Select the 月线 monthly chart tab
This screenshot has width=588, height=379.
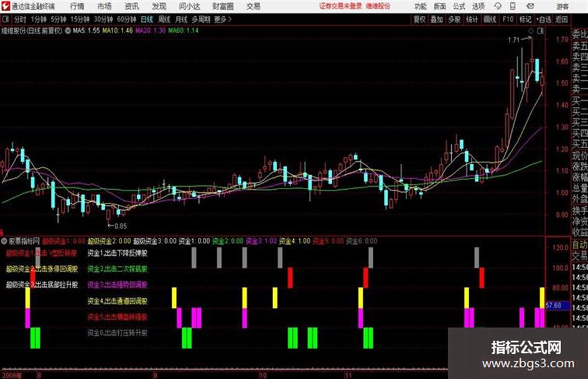[181, 19]
